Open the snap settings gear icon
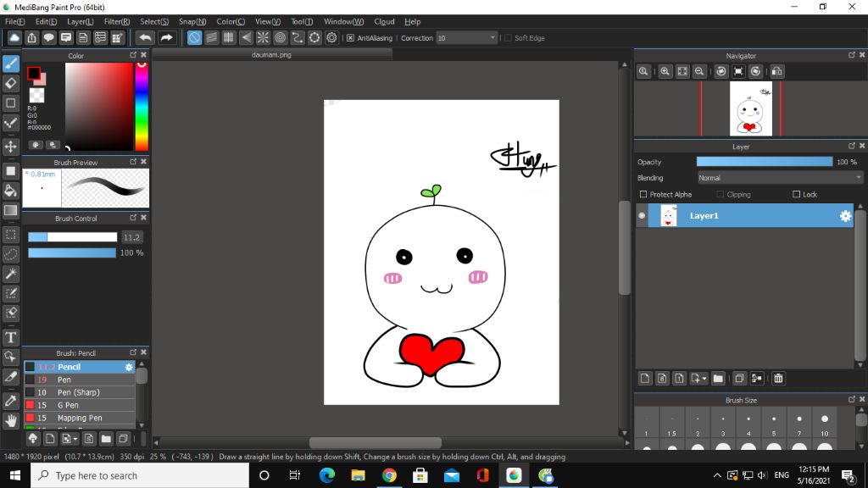Viewport: 868px width, 488px height. click(x=331, y=37)
